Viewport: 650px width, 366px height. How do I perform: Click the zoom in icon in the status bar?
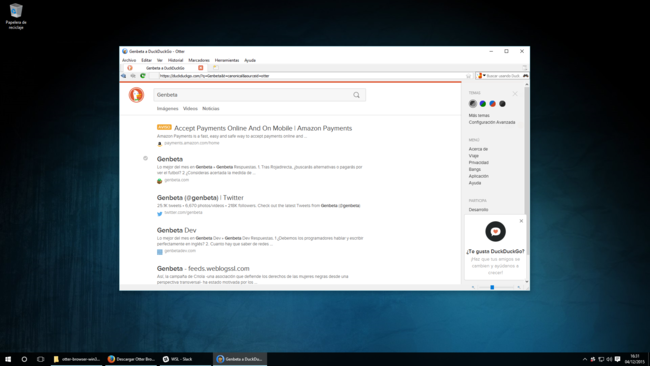click(x=519, y=287)
